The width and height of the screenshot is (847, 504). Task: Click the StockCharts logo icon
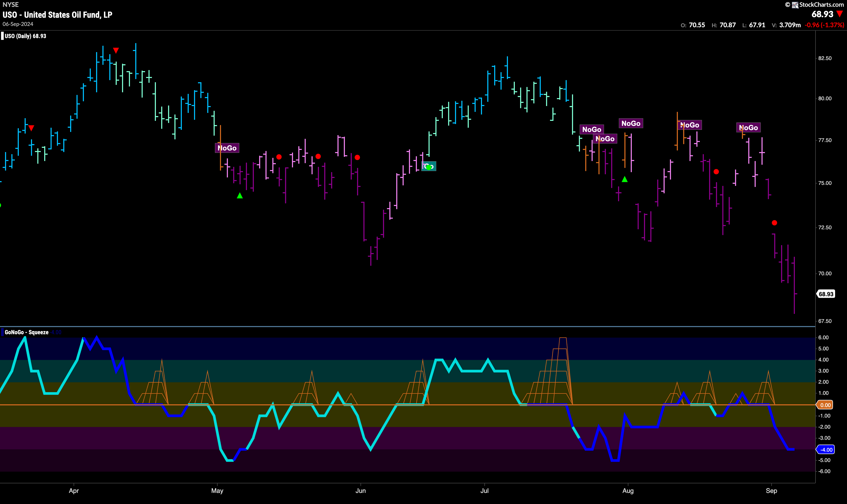click(795, 5)
